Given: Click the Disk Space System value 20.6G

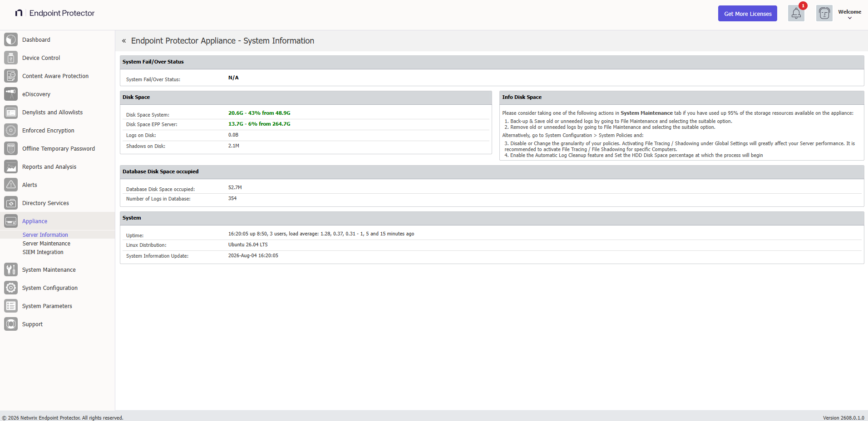Looking at the screenshot, I should tap(259, 113).
